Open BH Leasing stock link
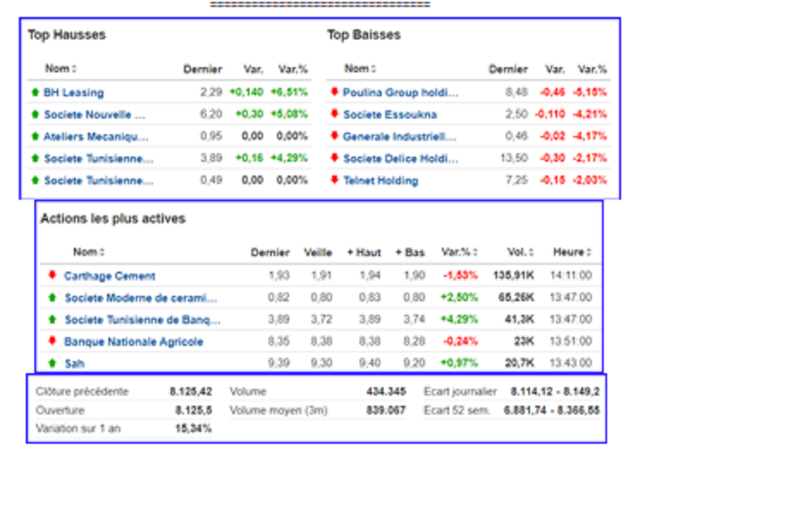 pyautogui.click(x=74, y=92)
